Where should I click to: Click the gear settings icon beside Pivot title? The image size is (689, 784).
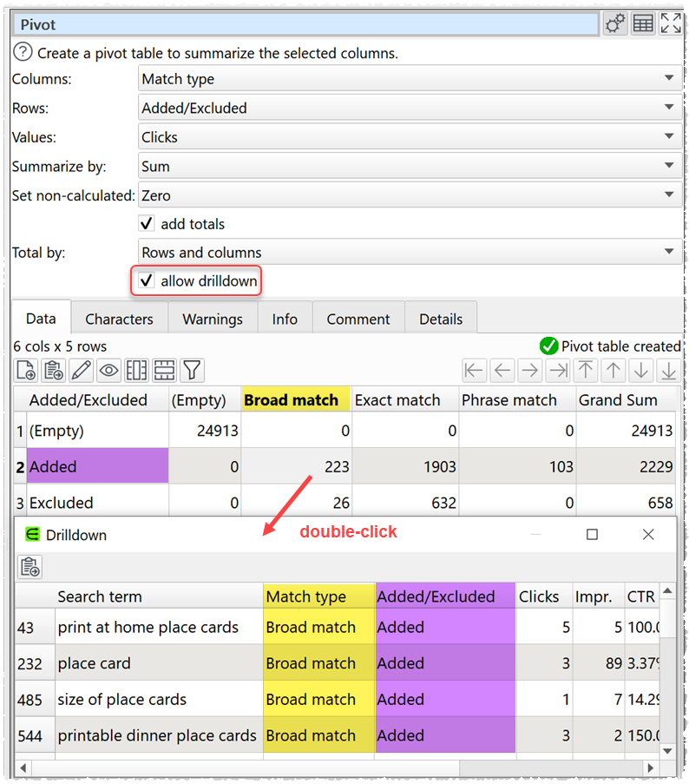click(x=615, y=23)
